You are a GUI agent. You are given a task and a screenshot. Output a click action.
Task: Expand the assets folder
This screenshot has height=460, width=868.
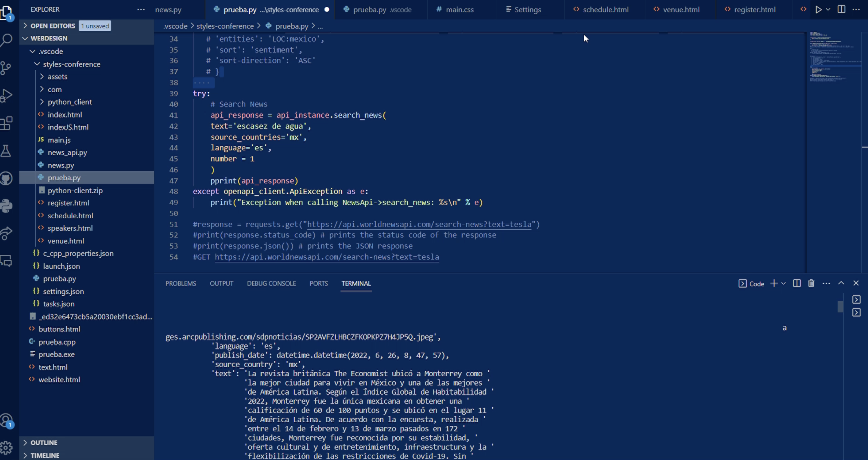pos(57,77)
